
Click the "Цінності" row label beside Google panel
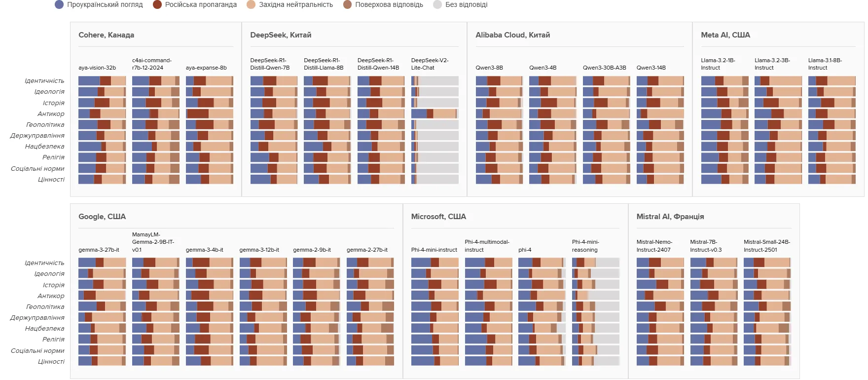[x=51, y=362]
